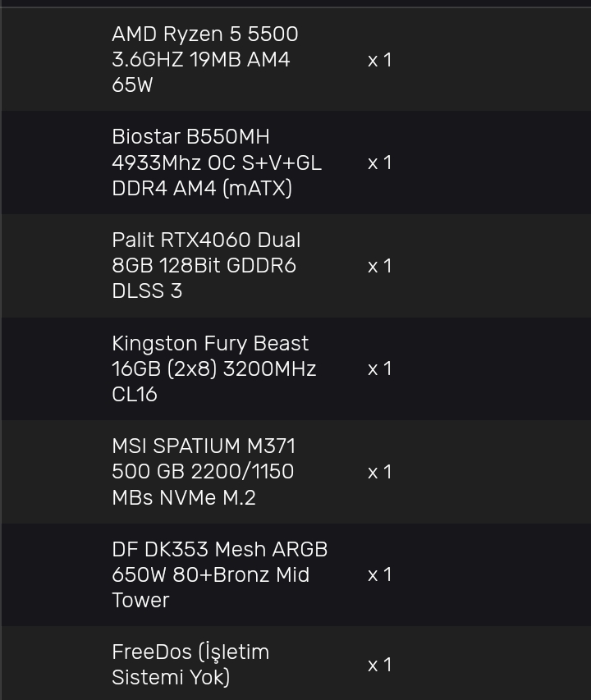
Task: Click the x 1 quantity for MSI SPATIUM
Action: tap(379, 472)
